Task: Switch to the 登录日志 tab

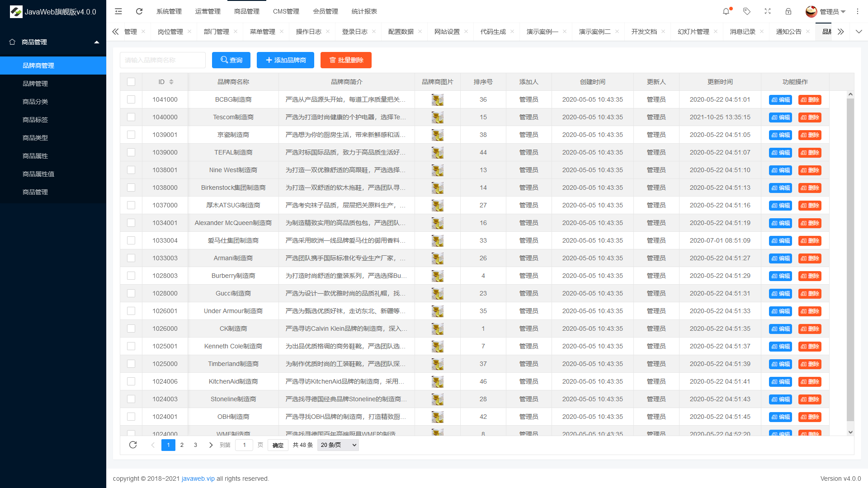Action: pyautogui.click(x=354, y=32)
